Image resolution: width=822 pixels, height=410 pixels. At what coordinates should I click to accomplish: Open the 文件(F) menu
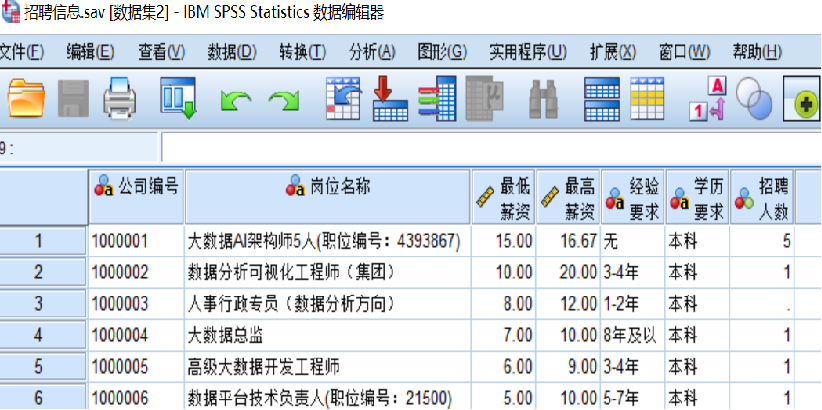pos(21,52)
